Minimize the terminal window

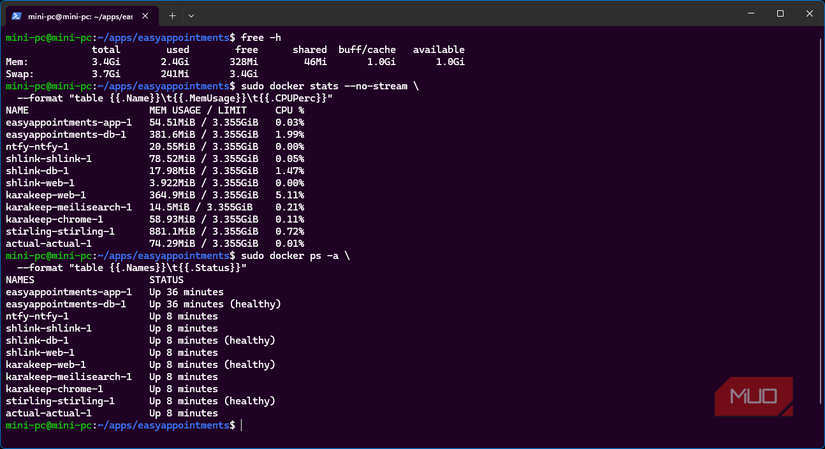[x=751, y=14]
